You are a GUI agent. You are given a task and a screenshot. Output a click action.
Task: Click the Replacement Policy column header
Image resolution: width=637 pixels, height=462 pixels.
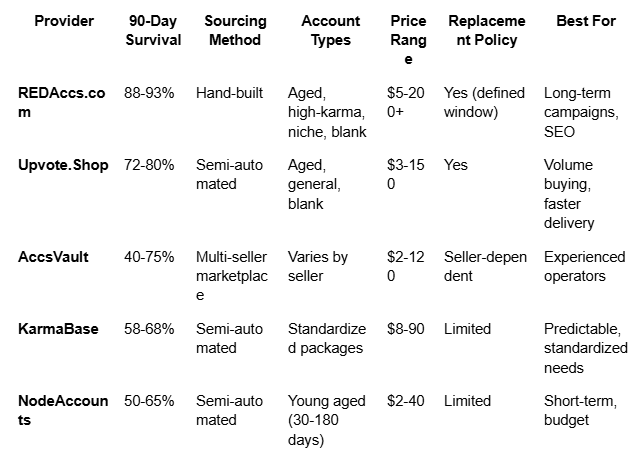tap(486, 31)
